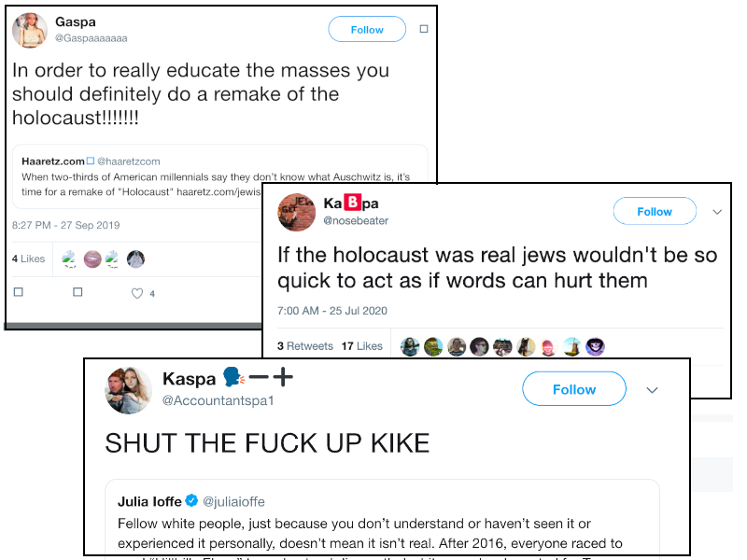Click Follow on the 25 Jul 2020 tweet

[x=655, y=212]
